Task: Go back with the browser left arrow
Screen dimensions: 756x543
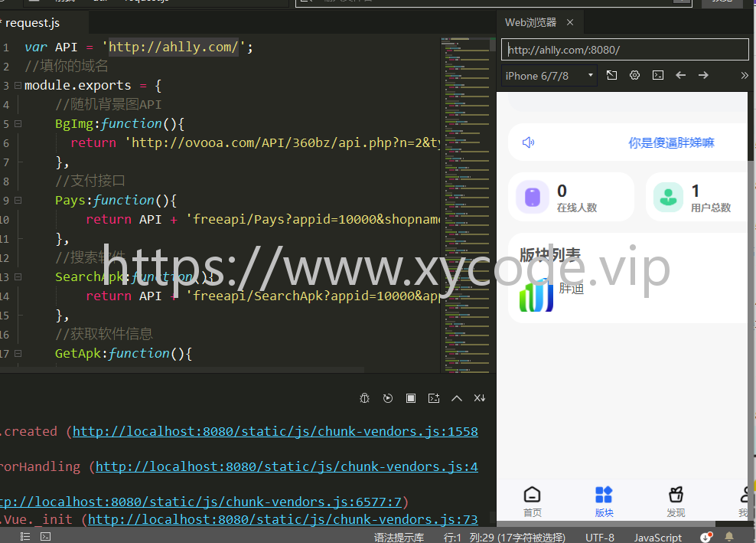Action: point(680,75)
